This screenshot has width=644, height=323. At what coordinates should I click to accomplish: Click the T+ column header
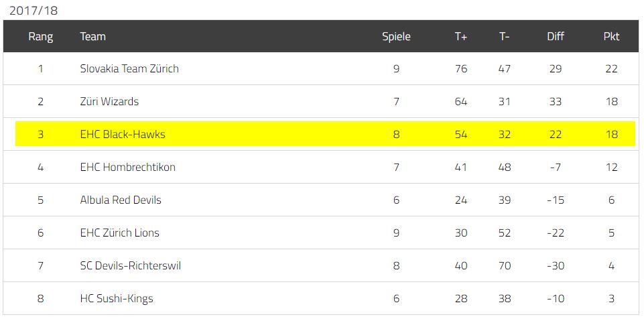[461, 37]
